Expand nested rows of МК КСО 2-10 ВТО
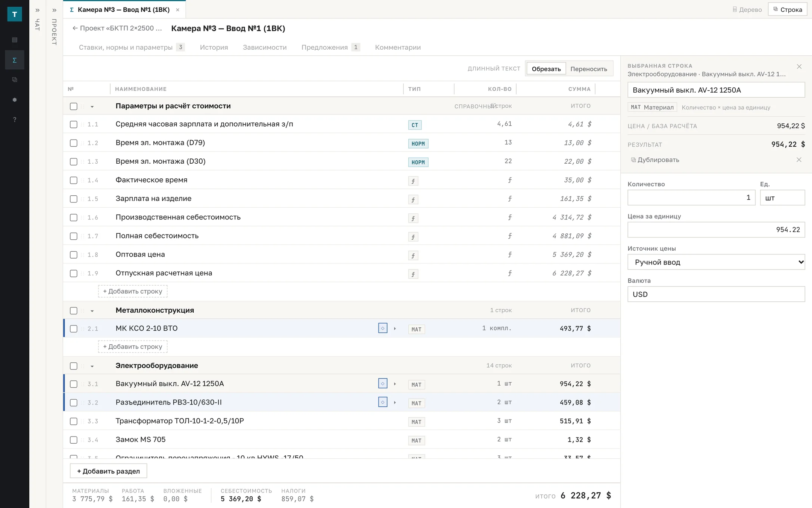 click(x=395, y=329)
